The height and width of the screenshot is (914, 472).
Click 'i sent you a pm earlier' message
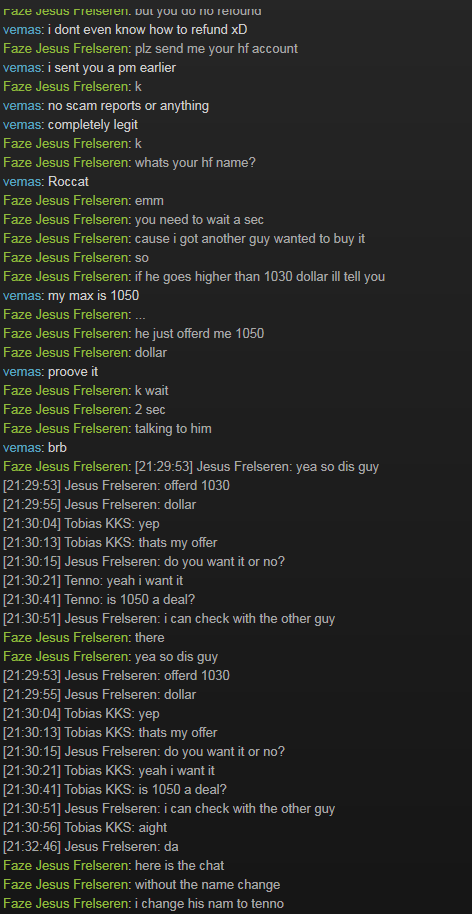[112, 68]
